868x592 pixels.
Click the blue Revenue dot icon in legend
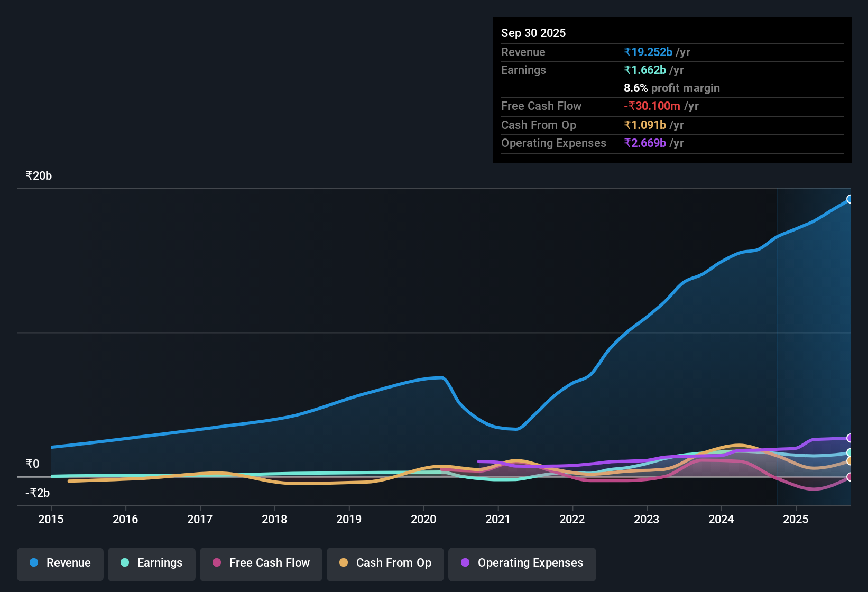[x=33, y=562]
